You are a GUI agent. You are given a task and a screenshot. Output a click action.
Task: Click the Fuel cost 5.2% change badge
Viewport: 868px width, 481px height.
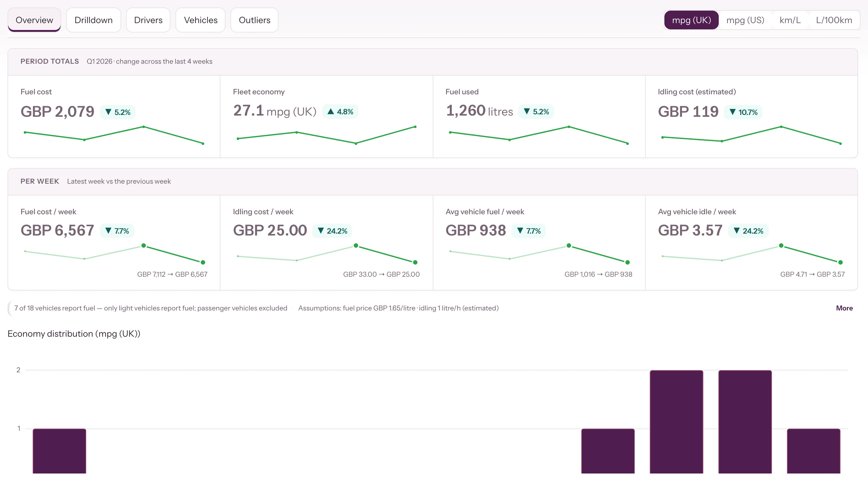118,112
